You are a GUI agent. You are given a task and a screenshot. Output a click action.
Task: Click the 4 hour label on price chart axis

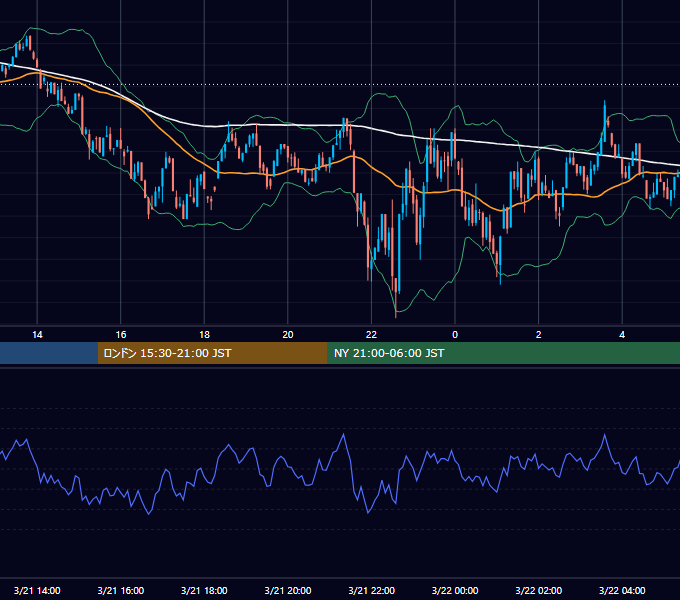pos(622,335)
